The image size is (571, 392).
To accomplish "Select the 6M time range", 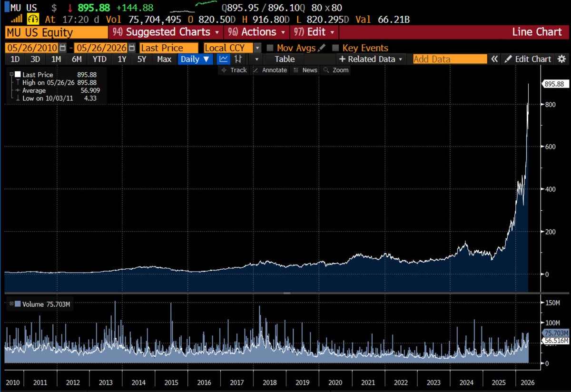I will coord(77,59).
